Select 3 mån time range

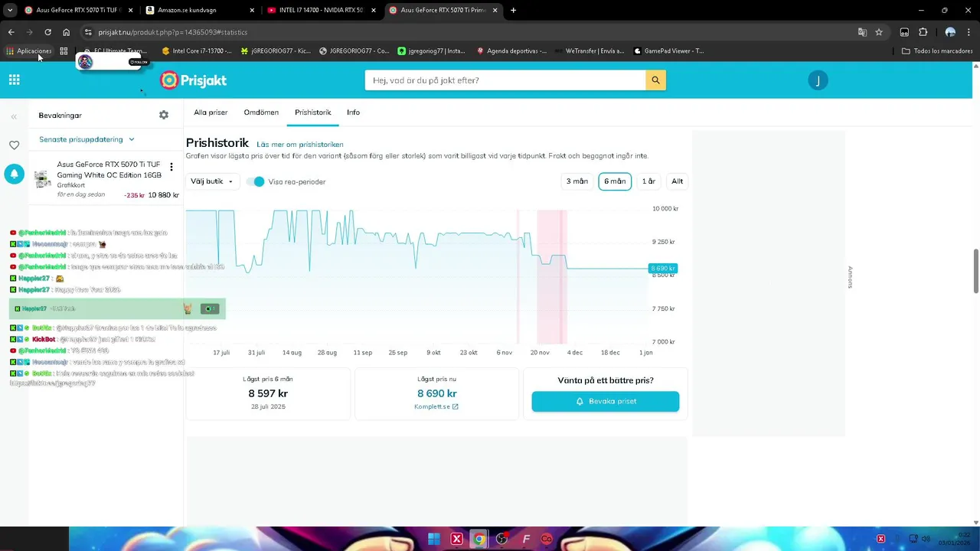(x=577, y=181)
